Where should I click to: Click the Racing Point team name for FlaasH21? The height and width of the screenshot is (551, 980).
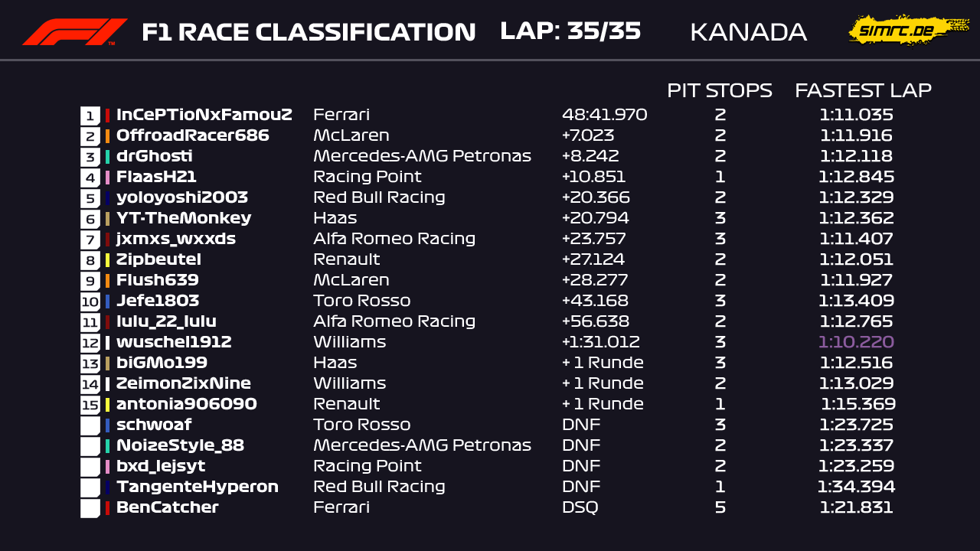[x=367, y=177]
